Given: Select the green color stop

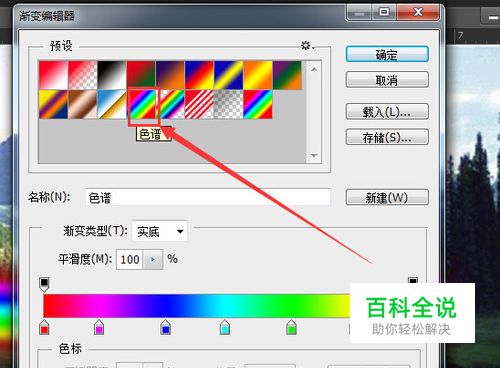Looking at the screenshot, I should [x=291, y=327].
